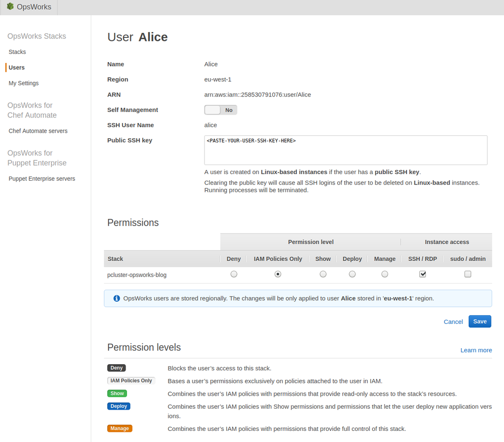Cancel the pending changes
Image resolution: width=504 pixels, height=442 pixels.
click(x=453, y=321)
